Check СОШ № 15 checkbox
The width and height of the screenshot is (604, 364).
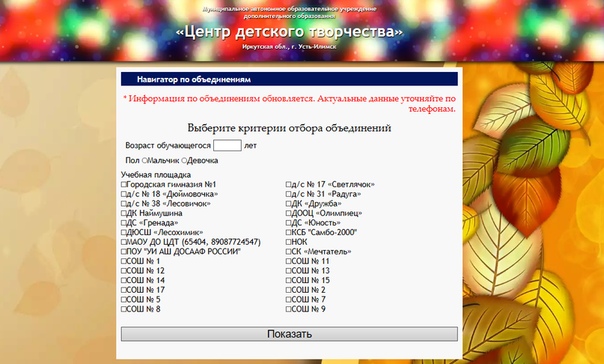point(288,280)
